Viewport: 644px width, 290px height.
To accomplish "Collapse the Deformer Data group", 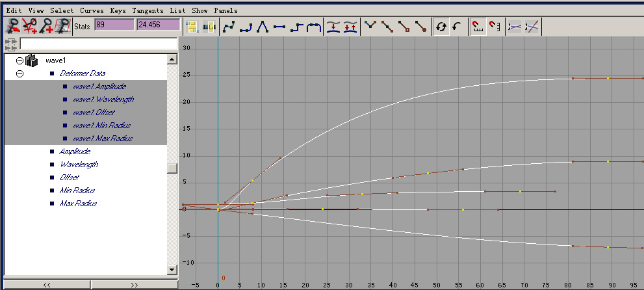I will (x=19, y=74).
